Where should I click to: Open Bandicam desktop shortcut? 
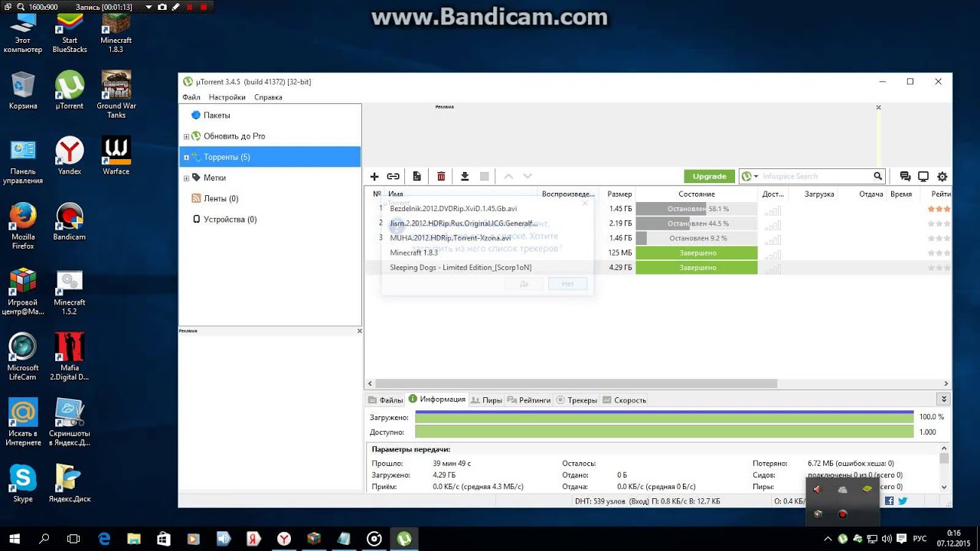click(70, 222)
